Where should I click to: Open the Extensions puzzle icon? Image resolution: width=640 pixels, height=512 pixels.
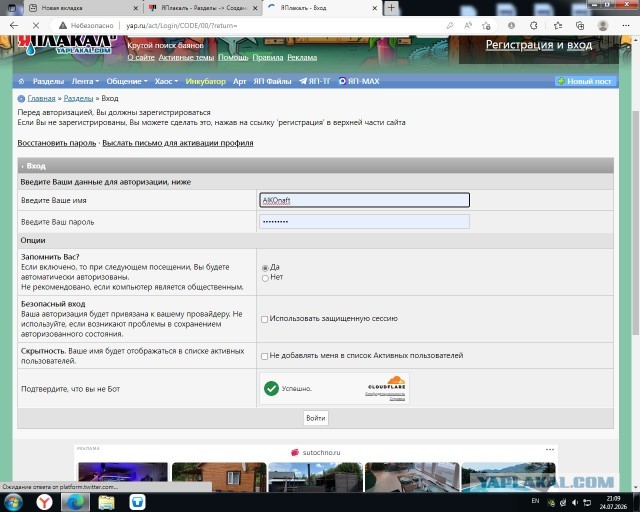pos(533,25)
